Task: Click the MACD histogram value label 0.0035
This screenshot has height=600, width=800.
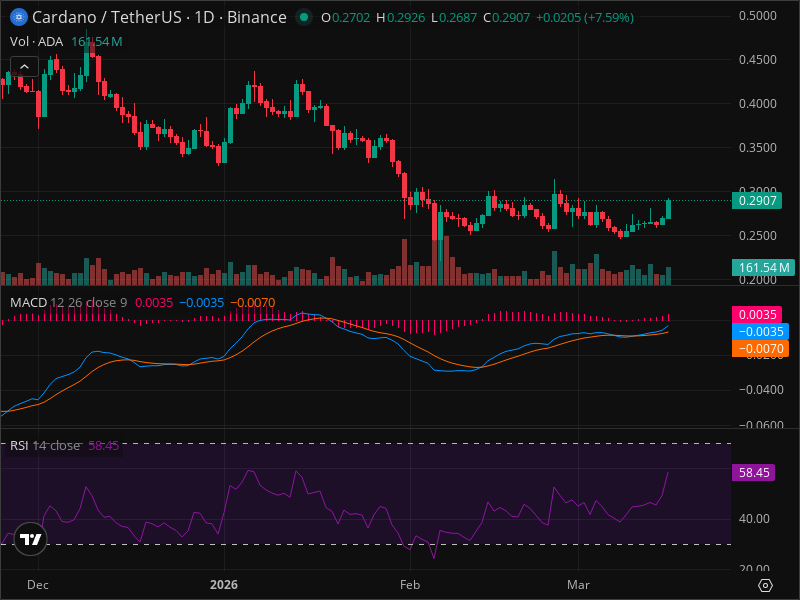Action: coord(757,314)
